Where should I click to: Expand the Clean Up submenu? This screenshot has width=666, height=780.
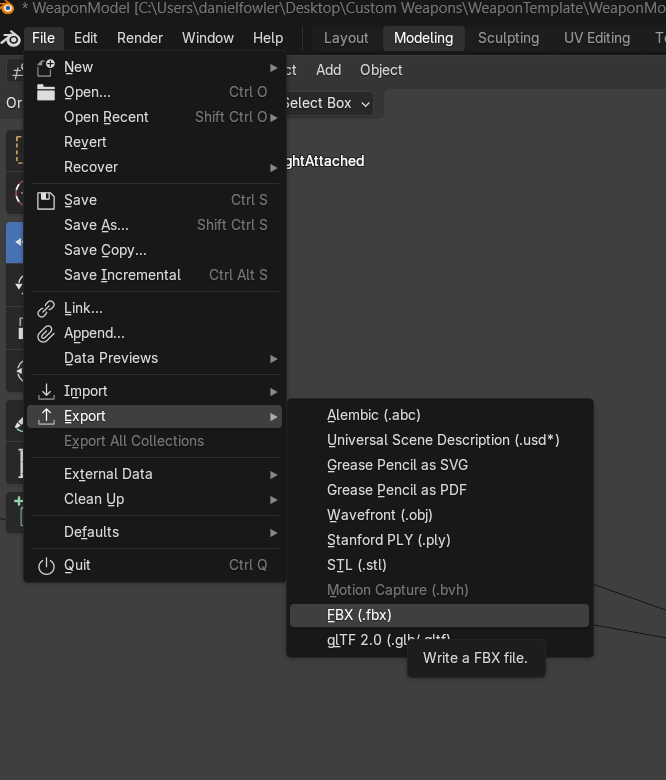[x=155, y=499]
